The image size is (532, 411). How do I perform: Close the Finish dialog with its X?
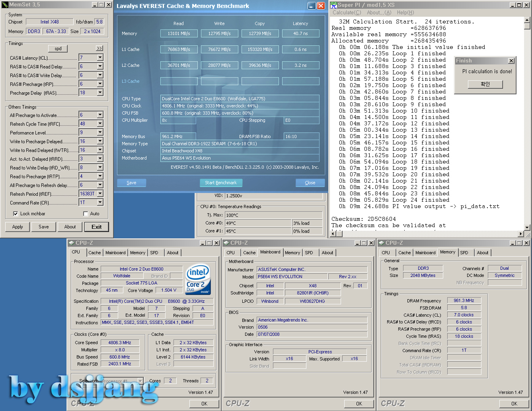(511, 60)
